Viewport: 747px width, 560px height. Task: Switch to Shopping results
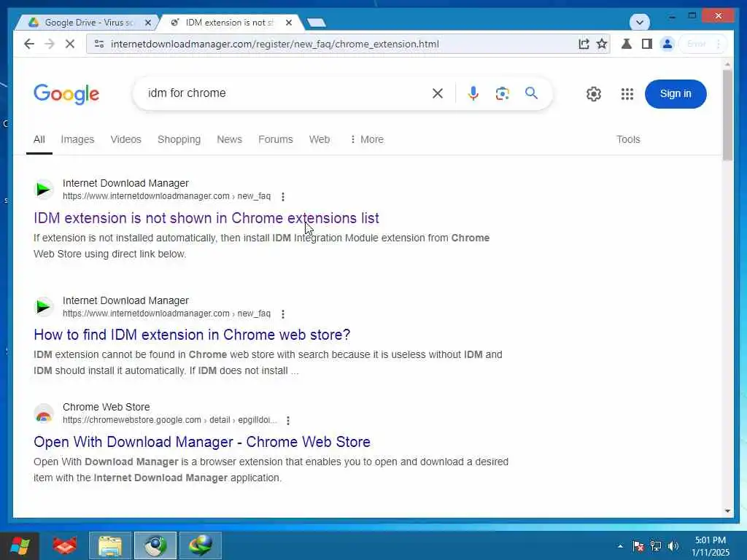point(179,139)
